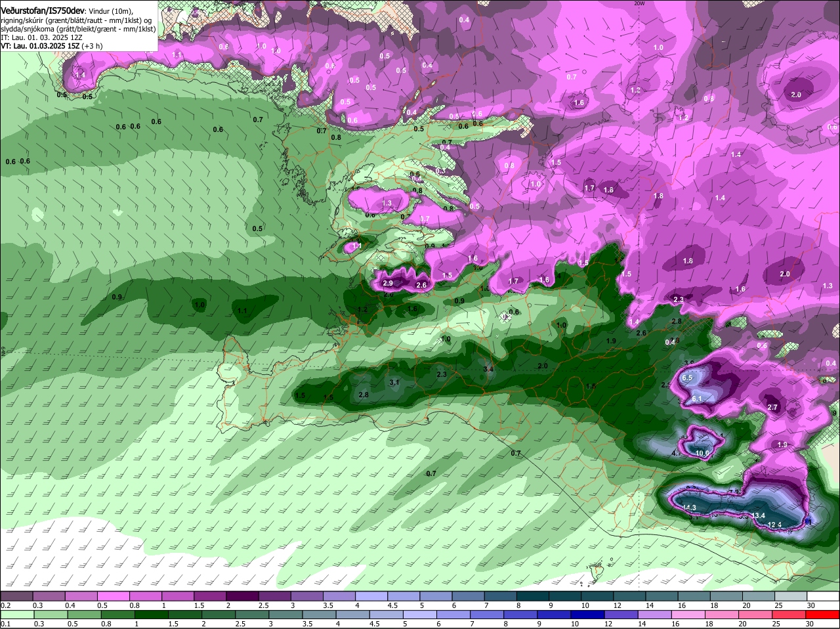Click the lower legend swatch labeled 4.5
The image size is (840, 629).
click(x=388, y=614)
